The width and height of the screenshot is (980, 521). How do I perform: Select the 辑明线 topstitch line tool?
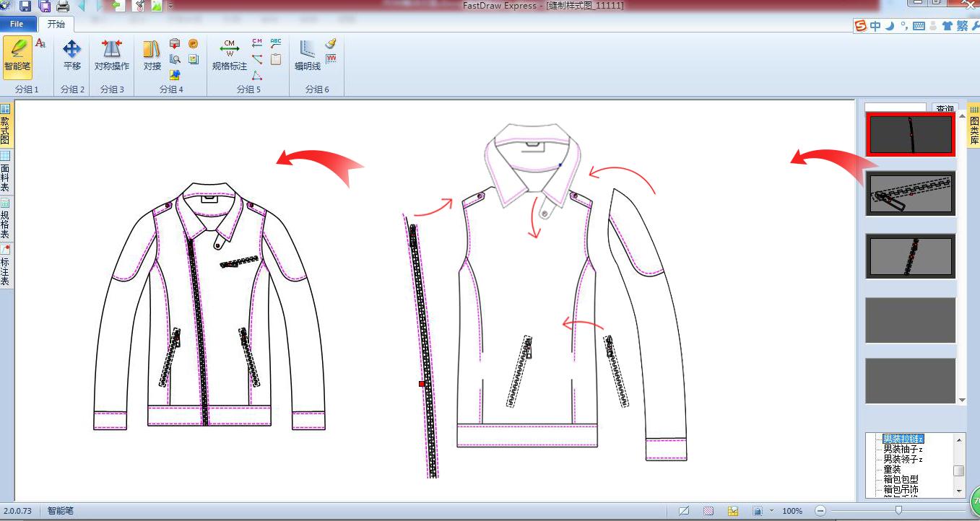pyautogui.click(x=308, y=56)
